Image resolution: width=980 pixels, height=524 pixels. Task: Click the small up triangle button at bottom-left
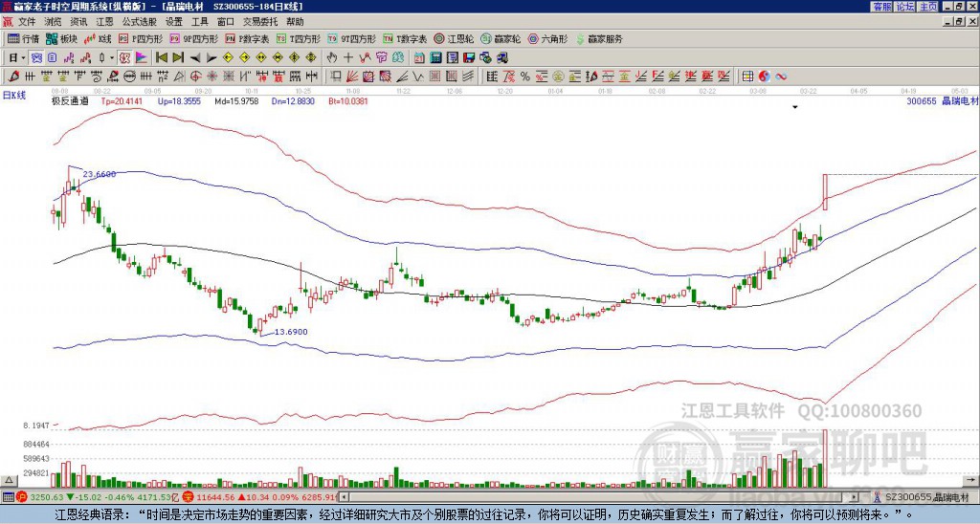[x=9, y=480]
